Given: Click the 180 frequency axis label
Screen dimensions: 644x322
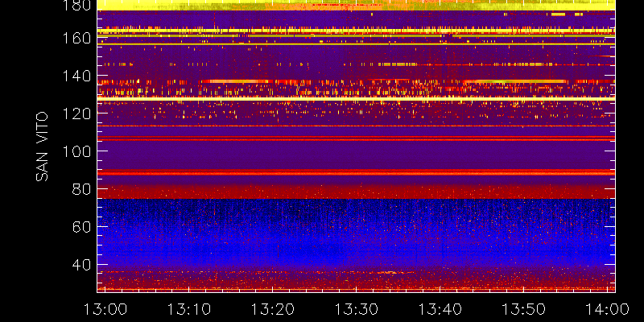Looking at the screenshot, I should coord(76,5).
